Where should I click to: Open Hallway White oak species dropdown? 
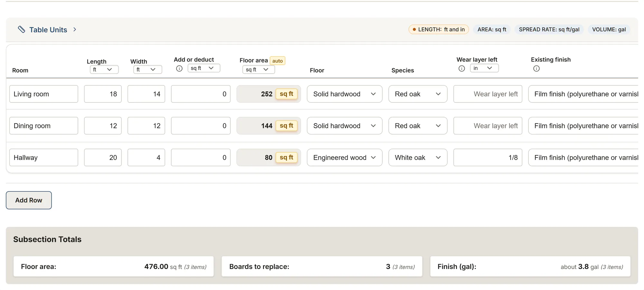click(x=418, y=158)
